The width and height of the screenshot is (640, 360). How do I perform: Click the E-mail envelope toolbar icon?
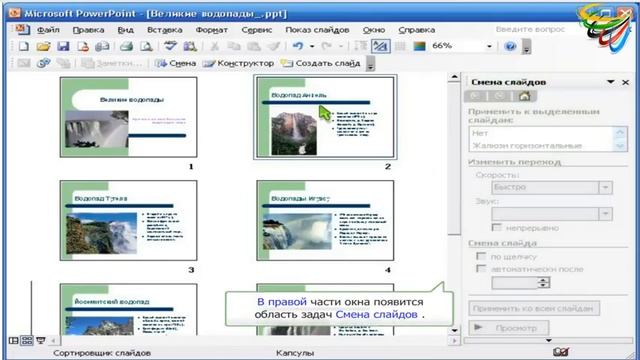pyautogui.click(x=102, y=46)
